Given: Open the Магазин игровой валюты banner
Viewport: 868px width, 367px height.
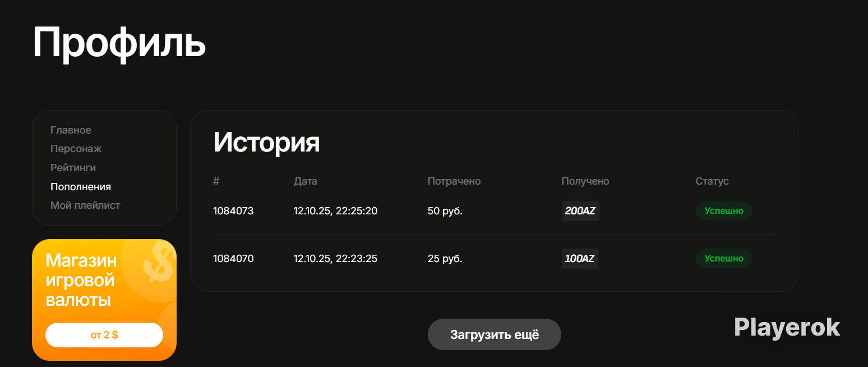Looking at the screenshot, I should (104, 300).
